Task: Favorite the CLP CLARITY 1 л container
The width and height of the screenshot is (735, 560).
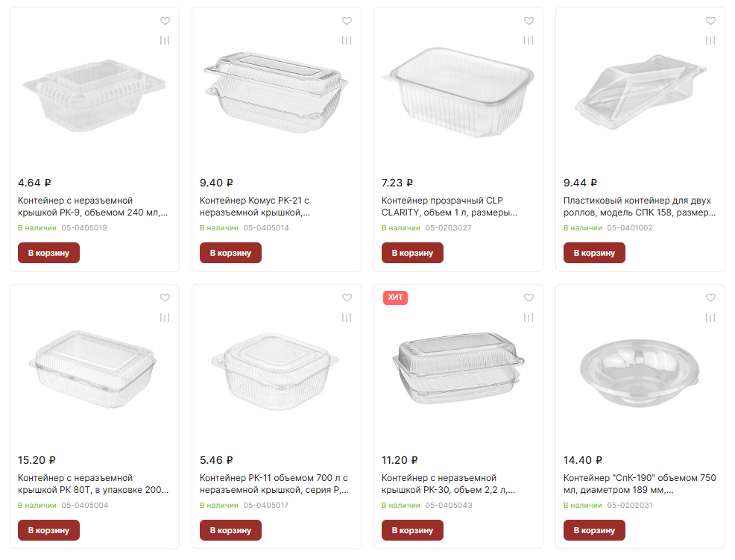Action: 529,21
